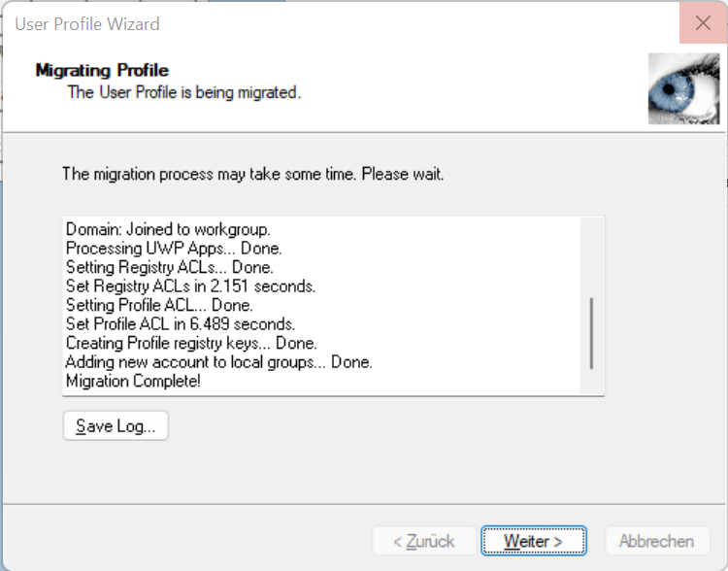Click the 'Migration Complete!' log line
The width and height of the screenshot is (728, 571).
(x=133, y=381)
